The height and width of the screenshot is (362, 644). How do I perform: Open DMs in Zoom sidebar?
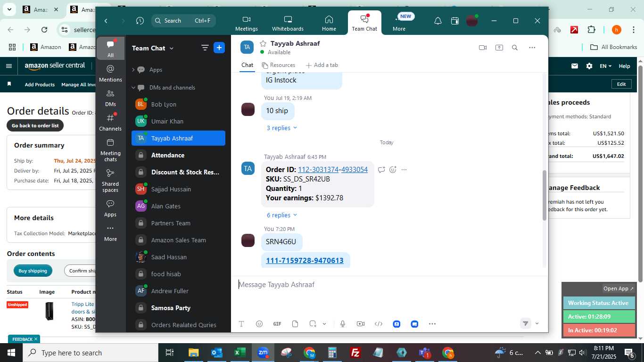[110, 98]
